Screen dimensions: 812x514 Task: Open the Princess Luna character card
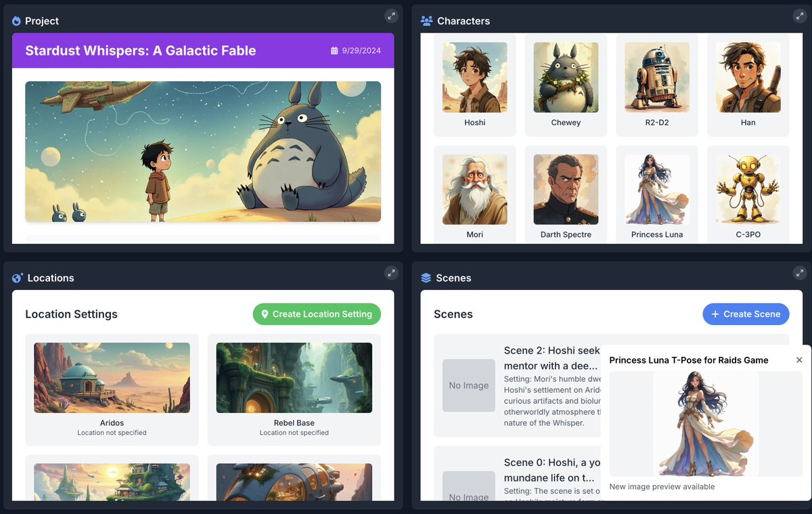(x=657, y=195)
